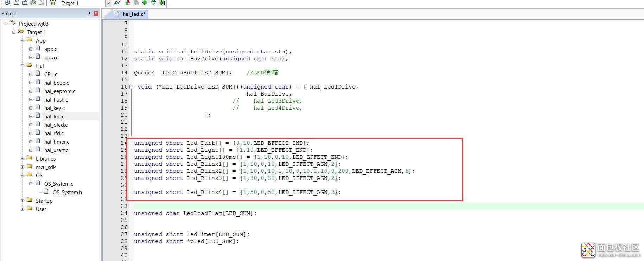
Task: Expand the app.c file node
Action: [31, 49]
